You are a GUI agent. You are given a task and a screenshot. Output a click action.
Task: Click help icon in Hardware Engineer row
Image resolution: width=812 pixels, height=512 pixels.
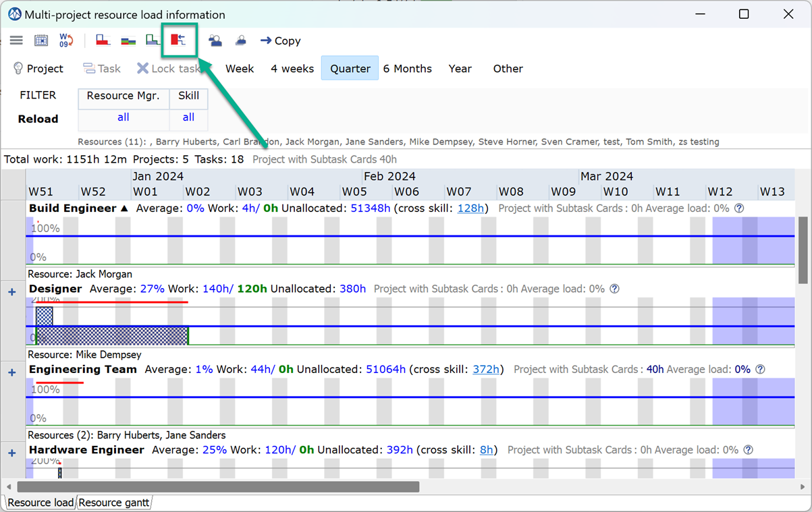pos(749,450)
